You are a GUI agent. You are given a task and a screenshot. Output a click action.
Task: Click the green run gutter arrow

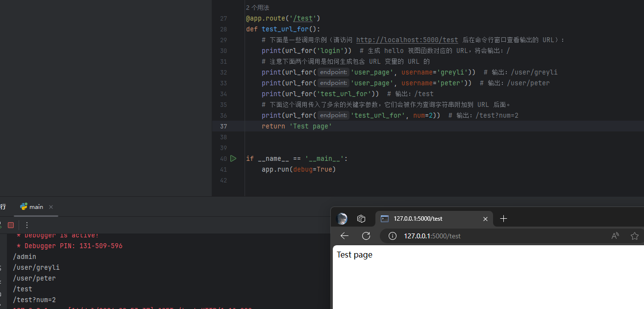tap(233, 158)
